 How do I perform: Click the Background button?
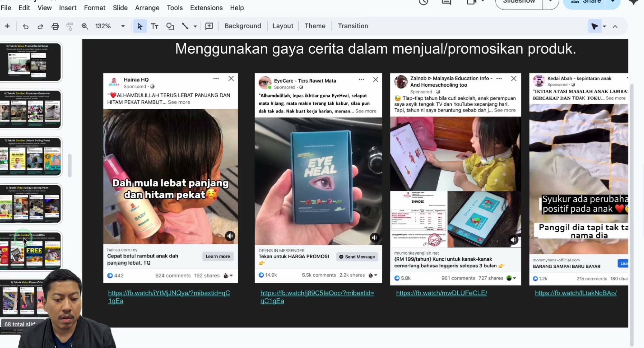[x=243, y=26]
